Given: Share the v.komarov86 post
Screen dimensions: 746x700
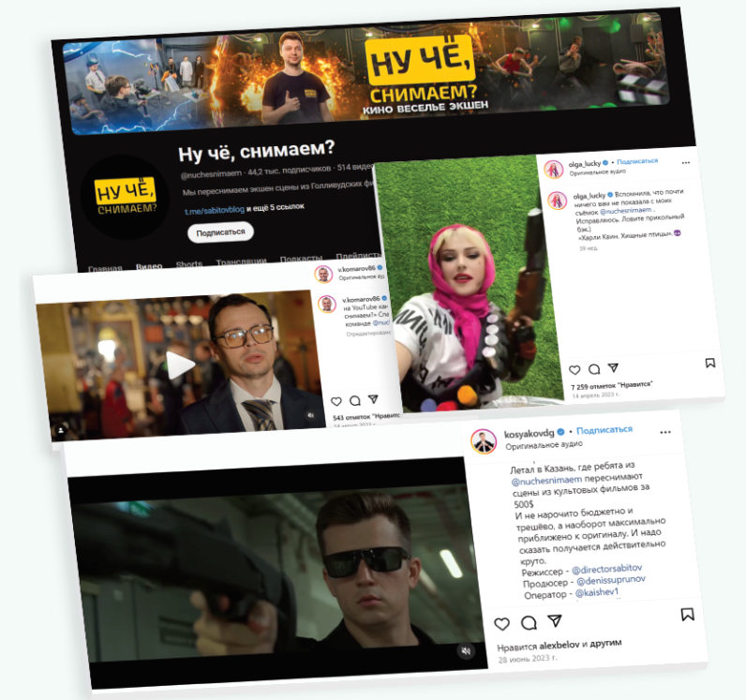Looking at the screenshot, I should coord(373,399).
